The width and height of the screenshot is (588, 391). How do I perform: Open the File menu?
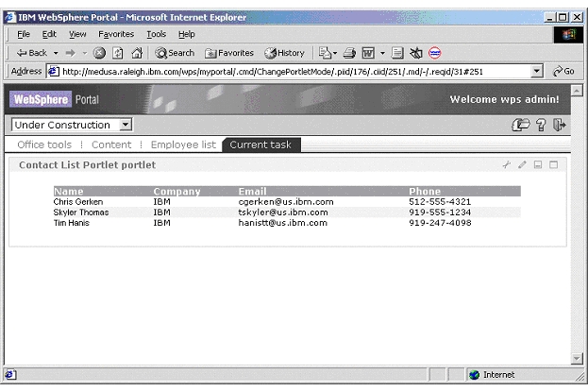24,34
